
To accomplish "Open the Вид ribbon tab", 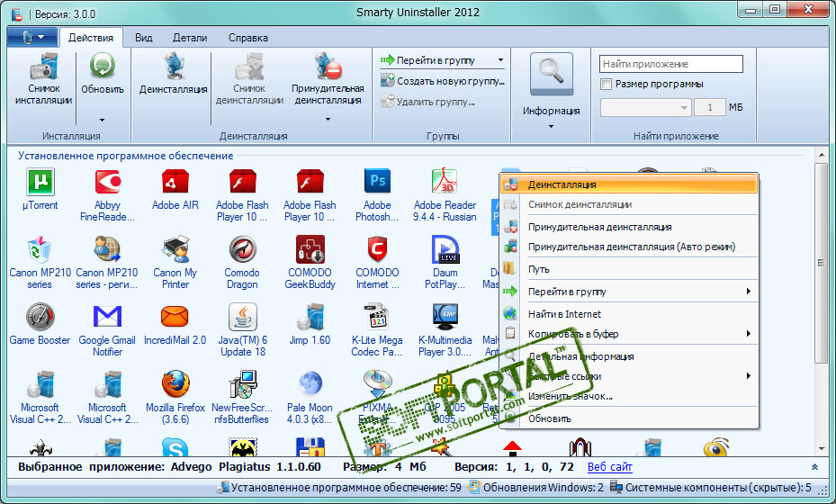I will pos(143,38).
